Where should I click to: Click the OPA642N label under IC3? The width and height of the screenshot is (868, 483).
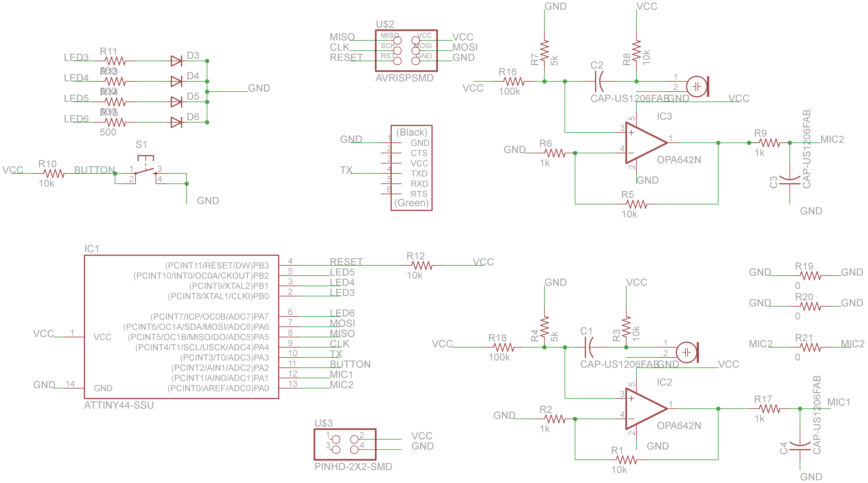679,159
